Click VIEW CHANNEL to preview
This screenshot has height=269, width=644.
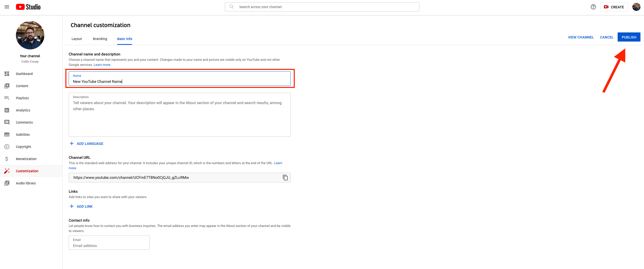coord(581,37)
